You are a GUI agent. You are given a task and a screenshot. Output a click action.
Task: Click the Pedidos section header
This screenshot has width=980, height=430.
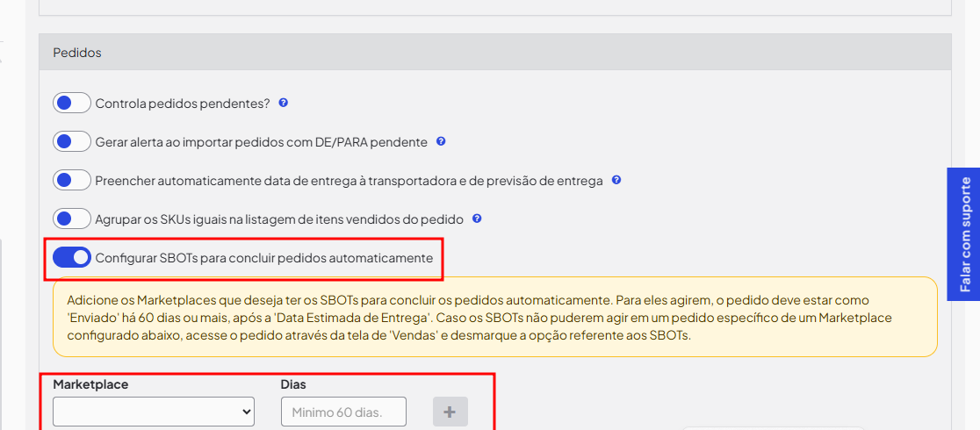(x=77, y=53)
